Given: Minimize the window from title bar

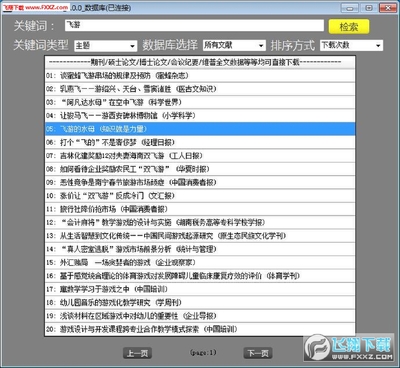Looking at the screenshot, I should click(350, 8).
